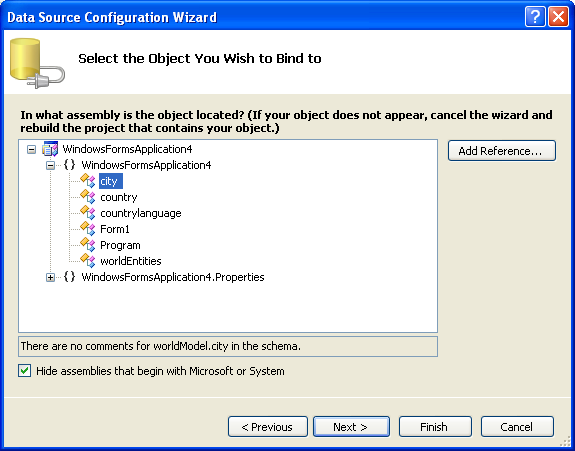Click the Add Reference button
The image size is (575, 451).
[x=502, y=151]
